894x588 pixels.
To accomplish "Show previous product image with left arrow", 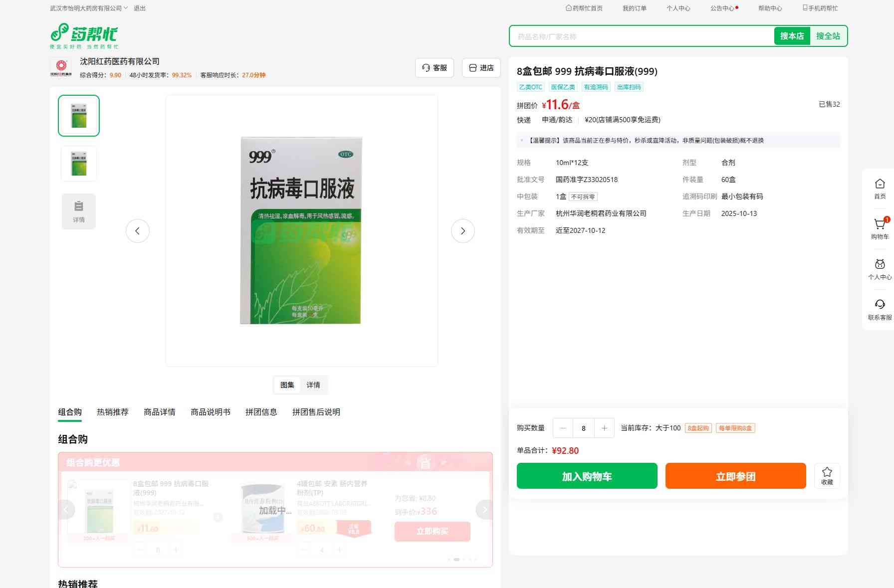I will [x=138, y=231].
